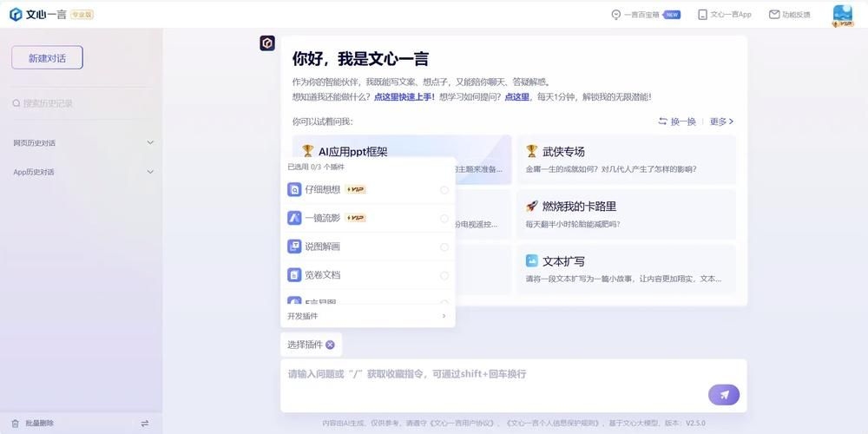Click 换一换 refresh icon
Viewport: 868px width, 434px height.
click(x=662, y=122)
